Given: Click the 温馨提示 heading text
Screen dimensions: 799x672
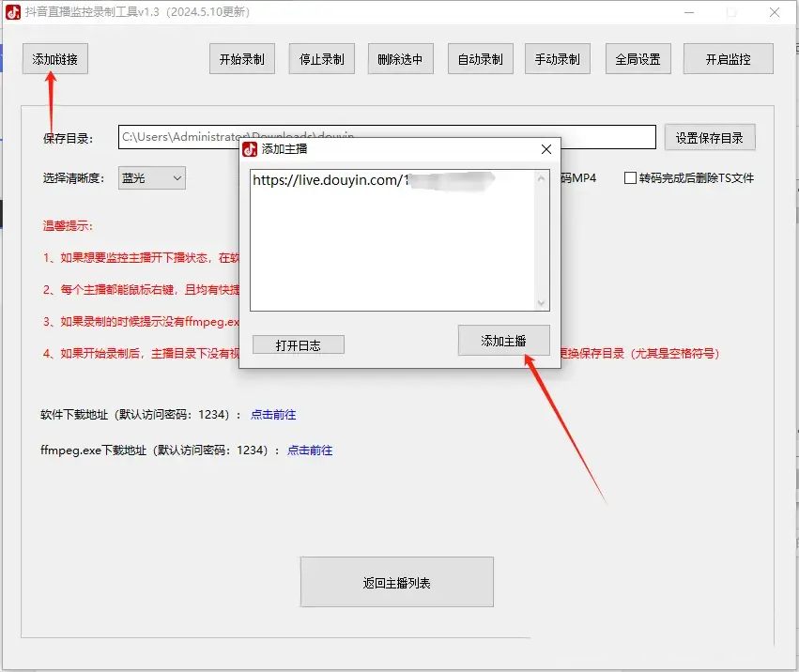Looking at the screenshot, I should tap(68, 225).
